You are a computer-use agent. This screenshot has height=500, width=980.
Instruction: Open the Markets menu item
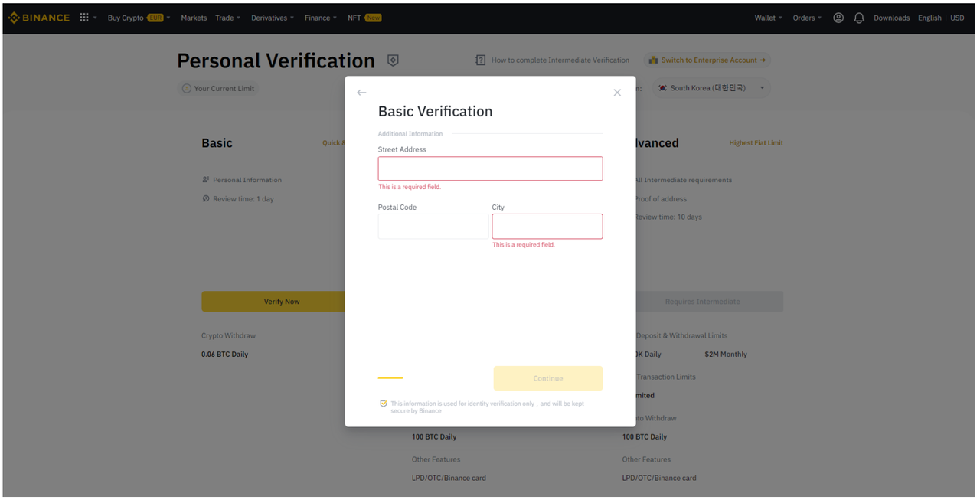[194, 18]
